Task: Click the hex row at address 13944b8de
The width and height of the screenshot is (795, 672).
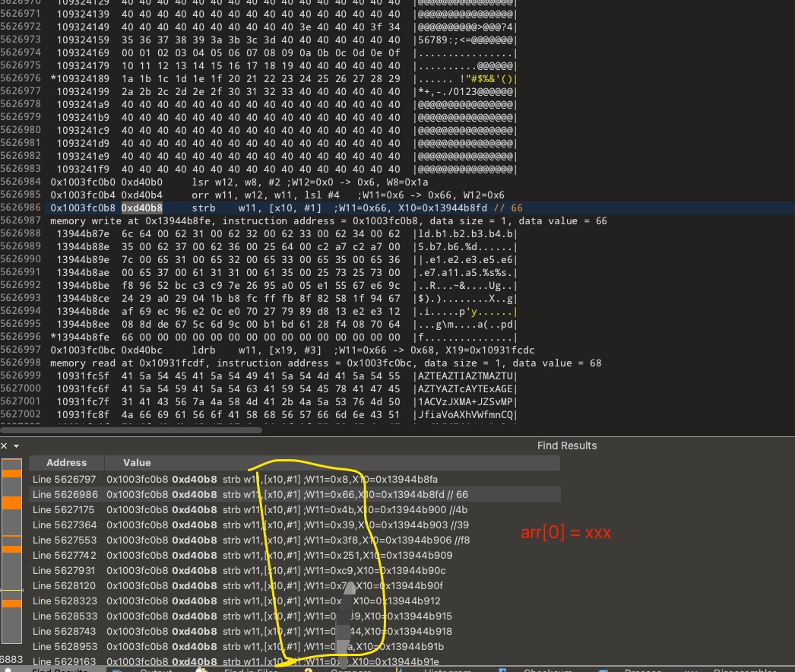Action: (287, 312)
